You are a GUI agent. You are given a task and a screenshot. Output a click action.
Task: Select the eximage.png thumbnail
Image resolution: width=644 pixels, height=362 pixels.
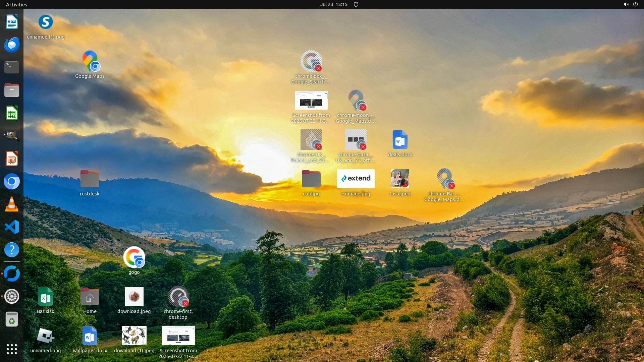[356, 179]
